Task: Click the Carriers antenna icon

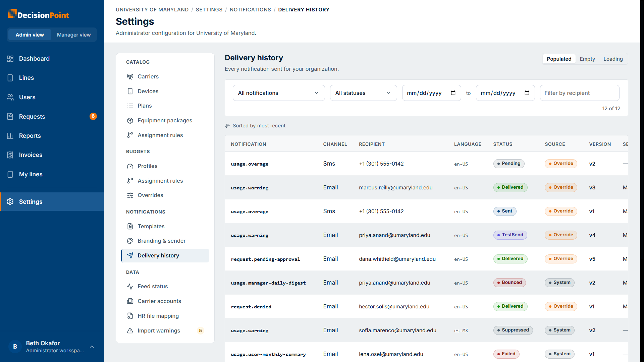Action: point(130,76)
